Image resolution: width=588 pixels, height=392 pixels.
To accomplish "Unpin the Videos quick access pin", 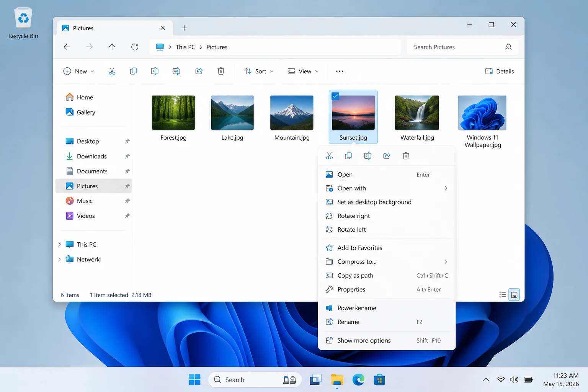I will pos(127,216).
